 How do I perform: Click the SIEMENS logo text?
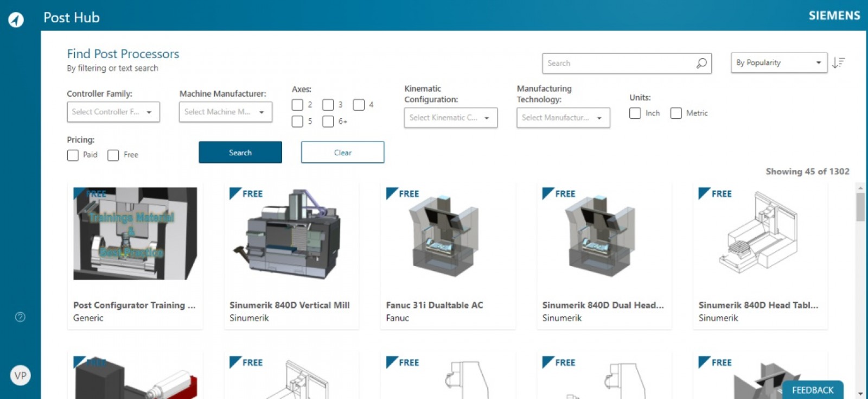[834, 16]
